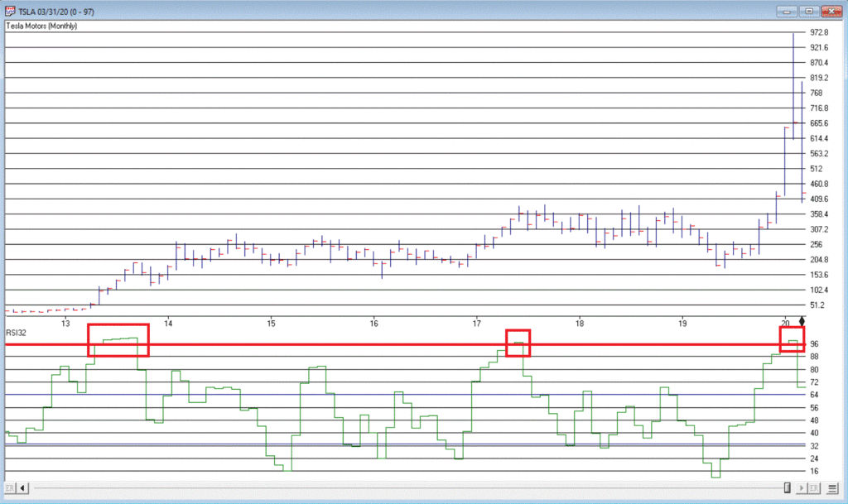Click the year 19 label on the time axis

(x=682, y=324)
